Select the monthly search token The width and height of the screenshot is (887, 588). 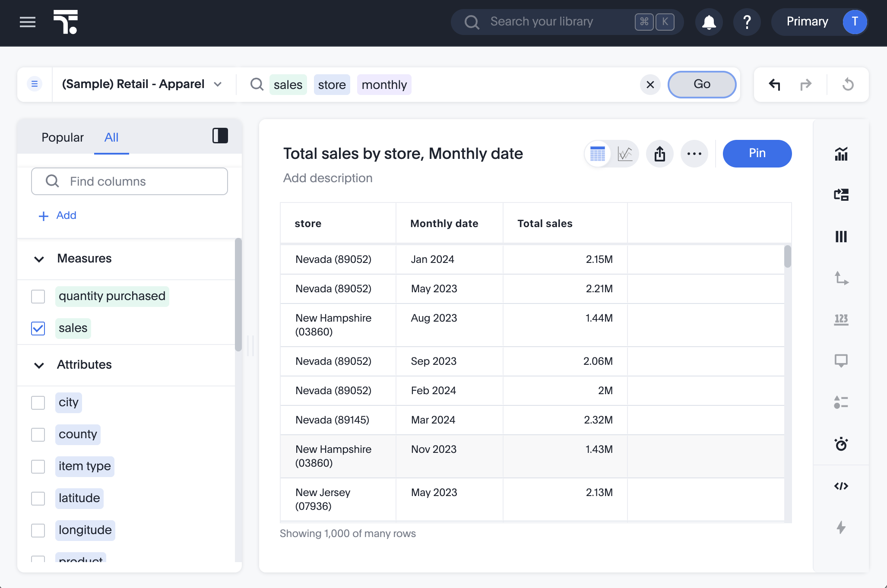tap(384, 85)
